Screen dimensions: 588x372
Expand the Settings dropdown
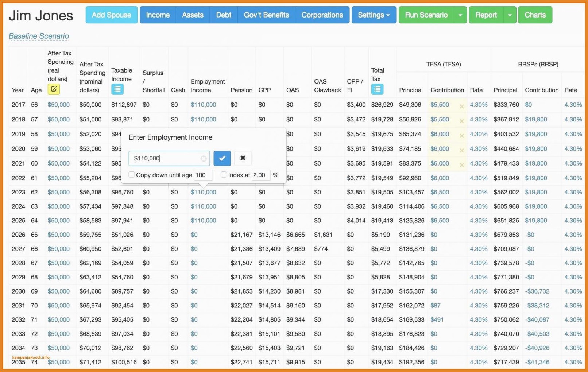[374, 15]
